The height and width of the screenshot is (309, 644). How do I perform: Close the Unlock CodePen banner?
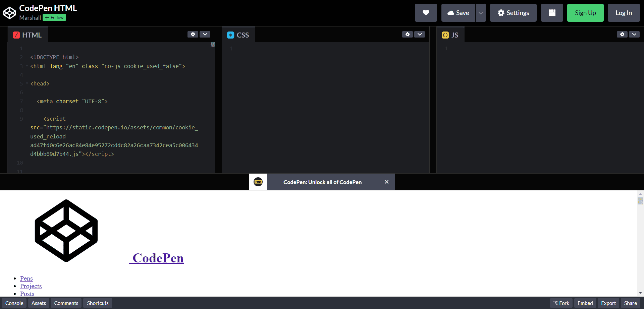coord(386,182)
